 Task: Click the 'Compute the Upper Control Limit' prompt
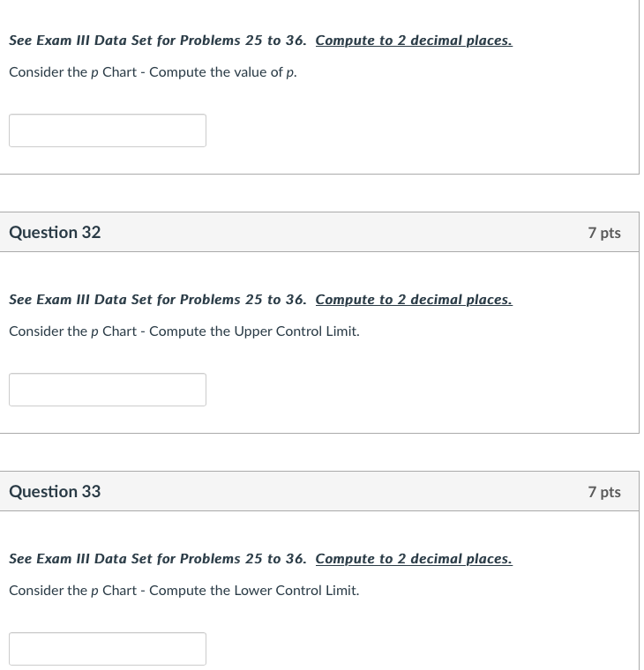(x=254, y=331)
